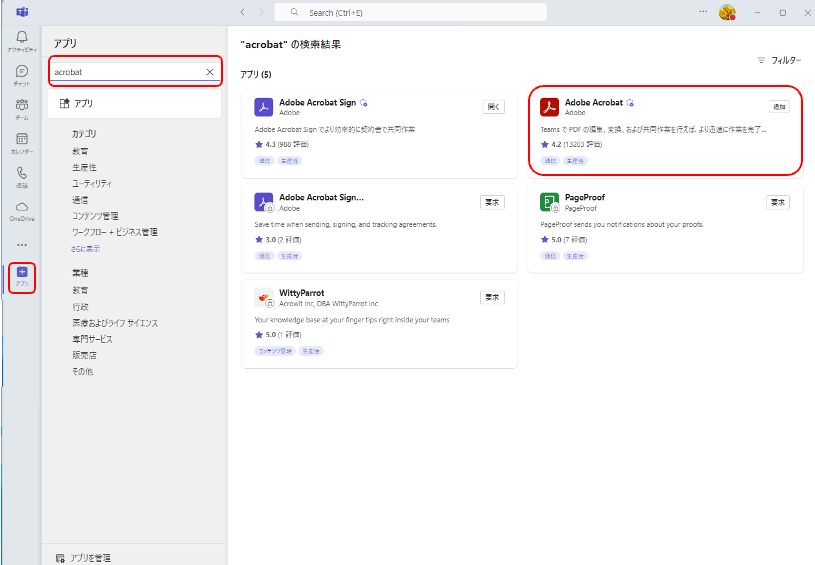Click Adobe Acrobat Sign app icon
The width and height of the screenshot is (815, 565).
264,107
